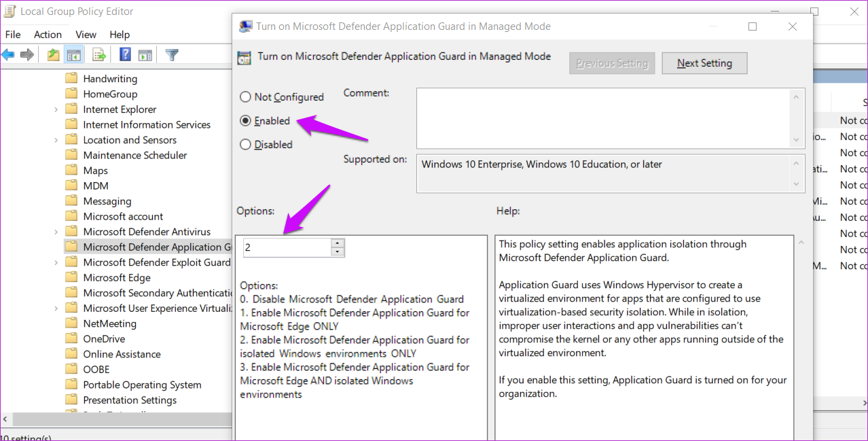
Task: Choose the Not Configured option
Action: (245, 96)
